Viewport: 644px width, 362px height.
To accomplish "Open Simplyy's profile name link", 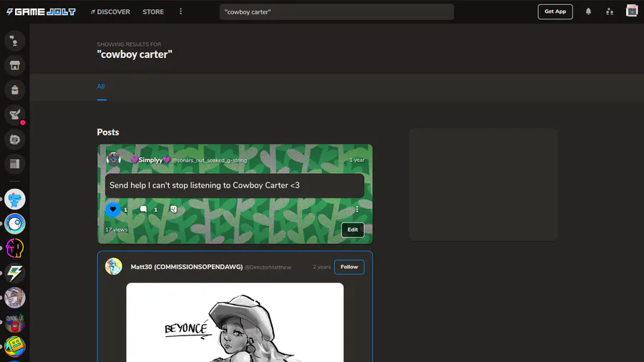I will (150, 160).
